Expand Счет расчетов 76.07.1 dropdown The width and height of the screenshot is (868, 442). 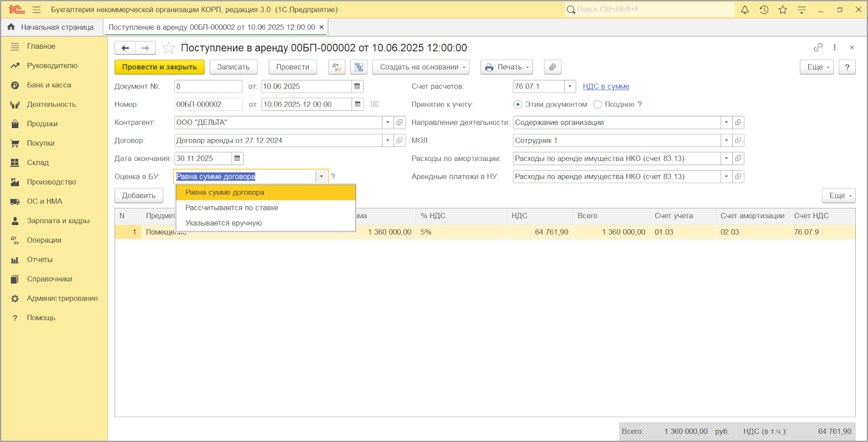(570, 86)
